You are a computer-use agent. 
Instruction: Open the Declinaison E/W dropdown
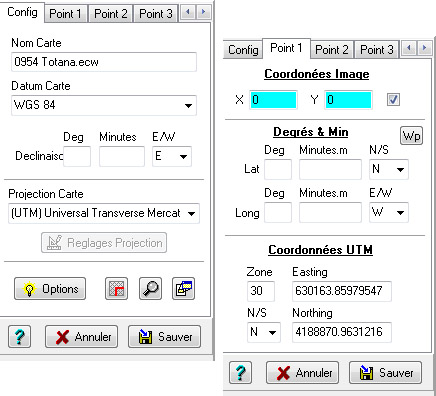[172, 156]
